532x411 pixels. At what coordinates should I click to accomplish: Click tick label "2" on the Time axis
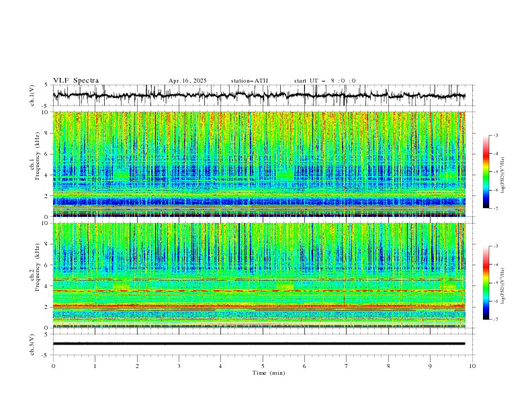(x=137, y=366)
